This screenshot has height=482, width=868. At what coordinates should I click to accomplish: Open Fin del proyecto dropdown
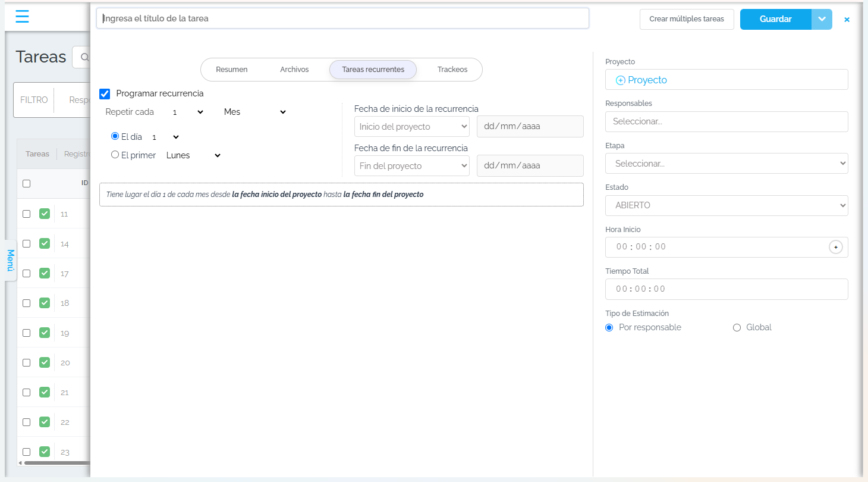coord(412,166)
